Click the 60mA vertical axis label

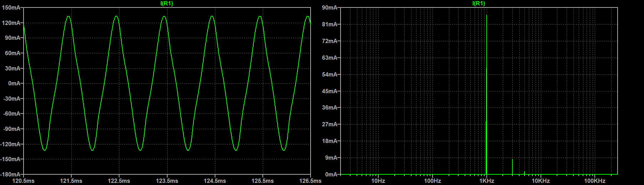point(13,53)
